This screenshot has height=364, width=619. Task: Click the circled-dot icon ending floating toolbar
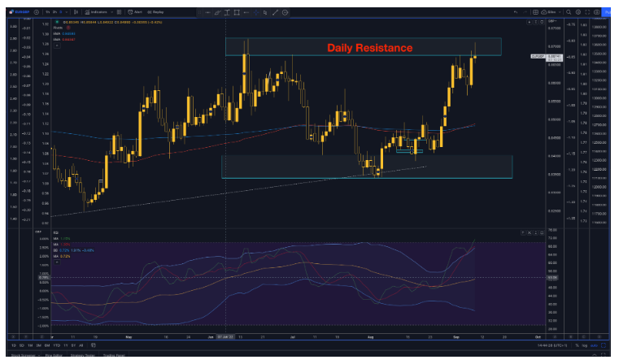(285, 12)
